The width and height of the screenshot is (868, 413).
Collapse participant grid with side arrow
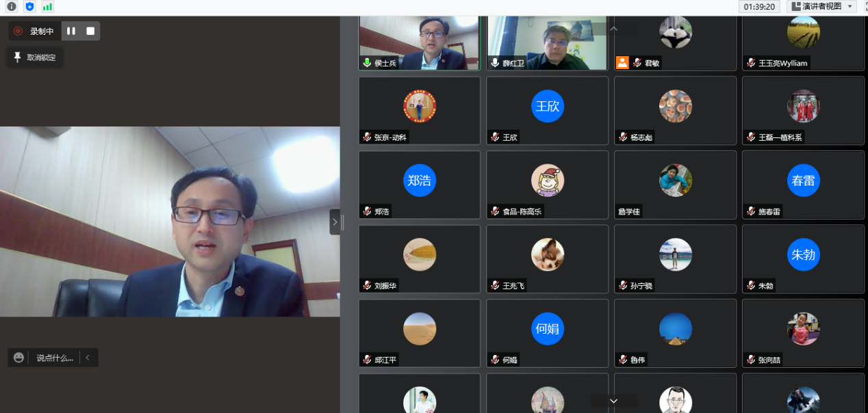tap(335, 222)
